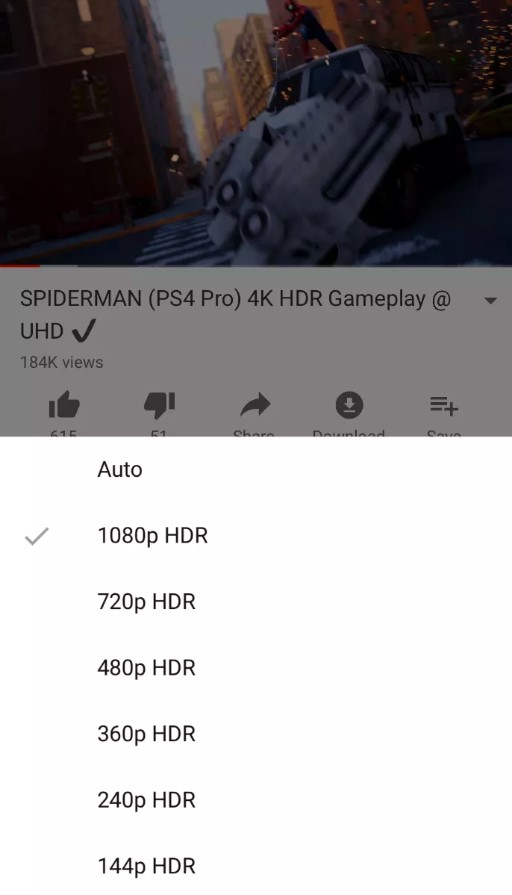The width and height of the screenshot is (512, 895).
Task: Tap the Download circle icon
Action: [x=349, y=405]
